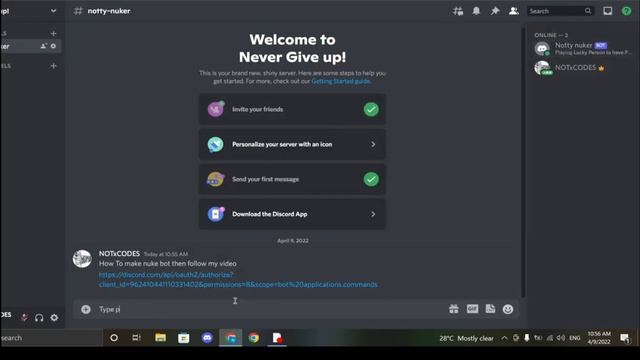Viewport: 640px width, 360px height.
Task: Open the Threads icon in channel header
Action: [x=458, y=11]
